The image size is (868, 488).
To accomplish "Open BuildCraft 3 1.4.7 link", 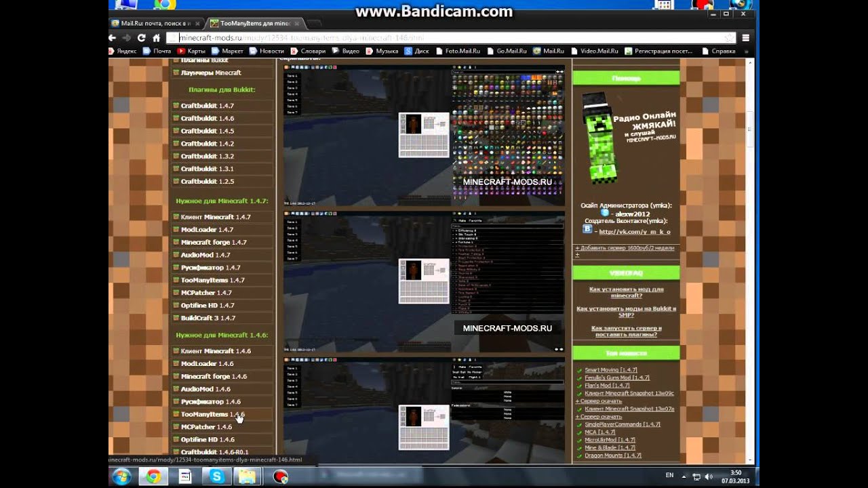I will pyautogui.click(x=208, y=318).
